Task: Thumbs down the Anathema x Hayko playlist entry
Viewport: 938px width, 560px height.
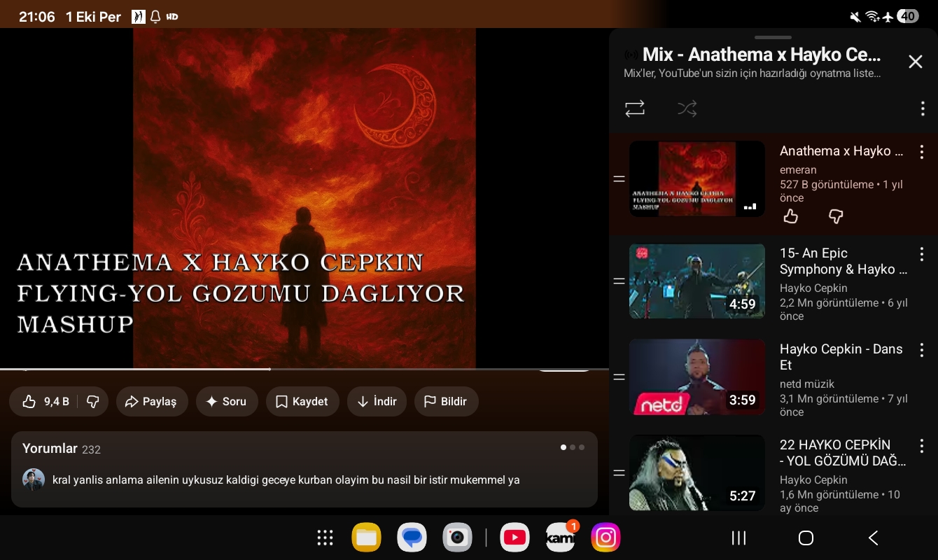Action: coord(836,216)
